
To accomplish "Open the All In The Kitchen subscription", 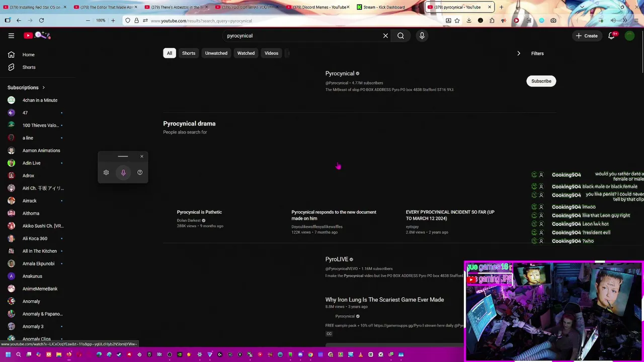I will click(40, 251).
